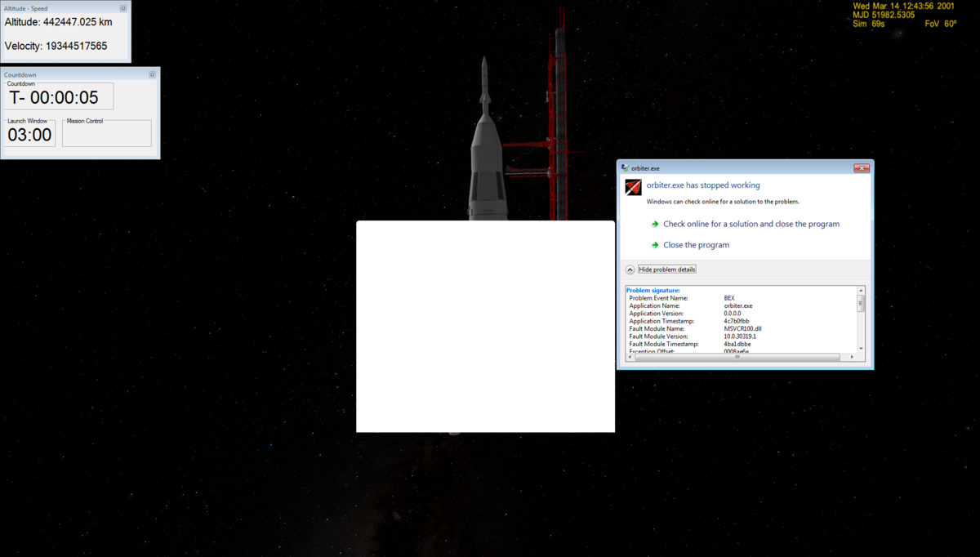Click the green arrow beside 'Close the program'
Screen dimensions: 980x557
655,245
